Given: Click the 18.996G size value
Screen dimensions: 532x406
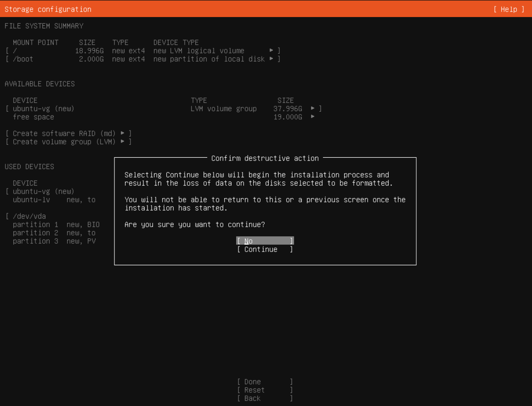Looking at the screenshot, I should [89, 51].
